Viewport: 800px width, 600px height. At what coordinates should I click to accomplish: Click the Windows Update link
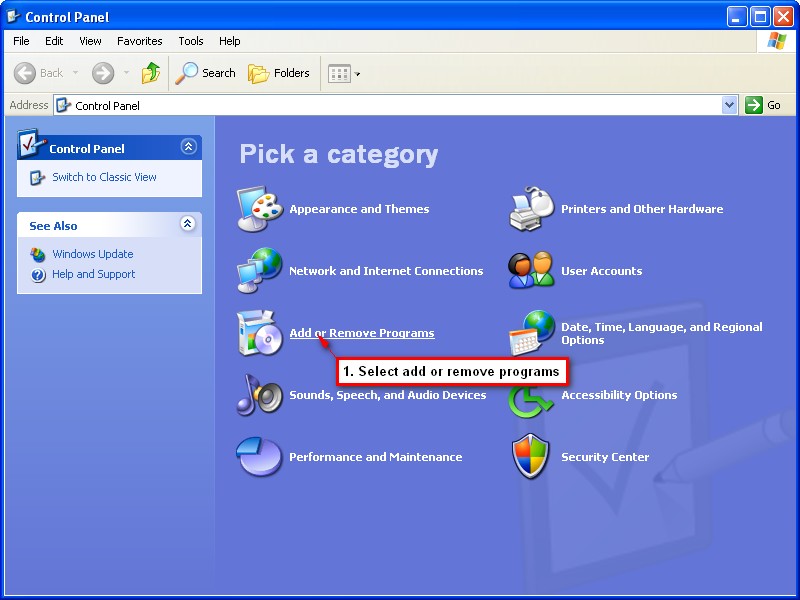click(x=92, y=254)
